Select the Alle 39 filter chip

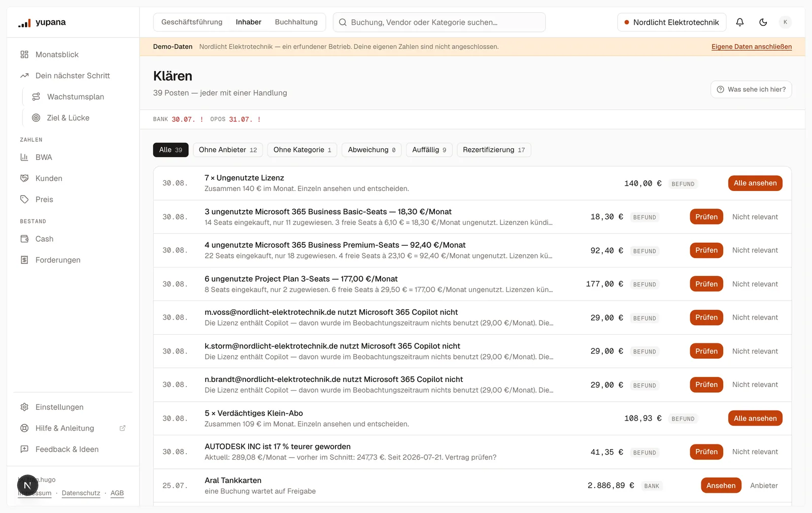[x=171, y=150]
